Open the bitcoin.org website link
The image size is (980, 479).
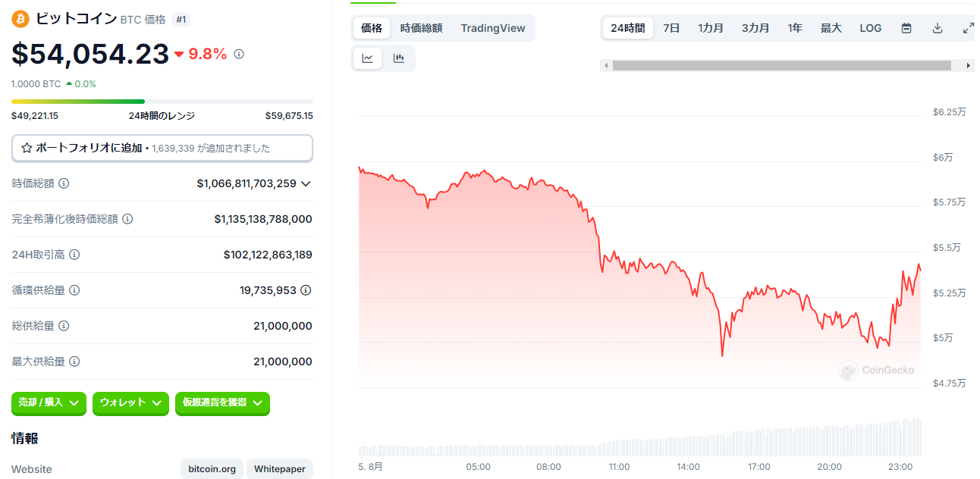(x=212, y=469)
